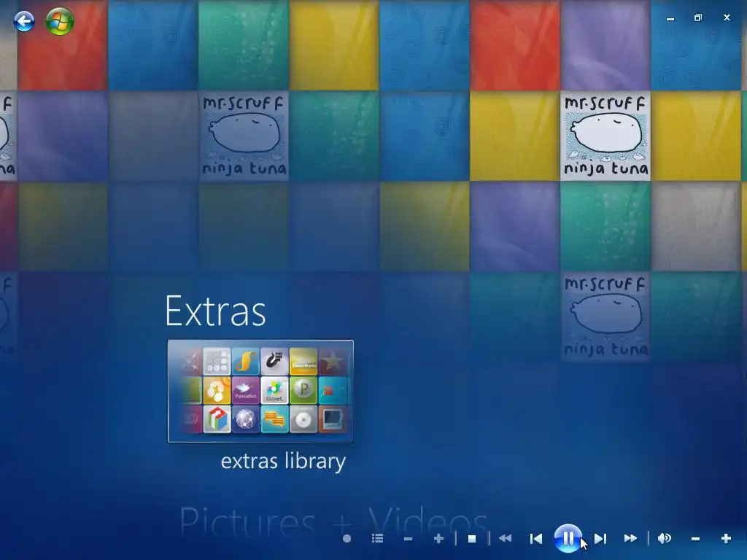
Task: Select the Extras menu heading
Action: [x=215, y=311]
